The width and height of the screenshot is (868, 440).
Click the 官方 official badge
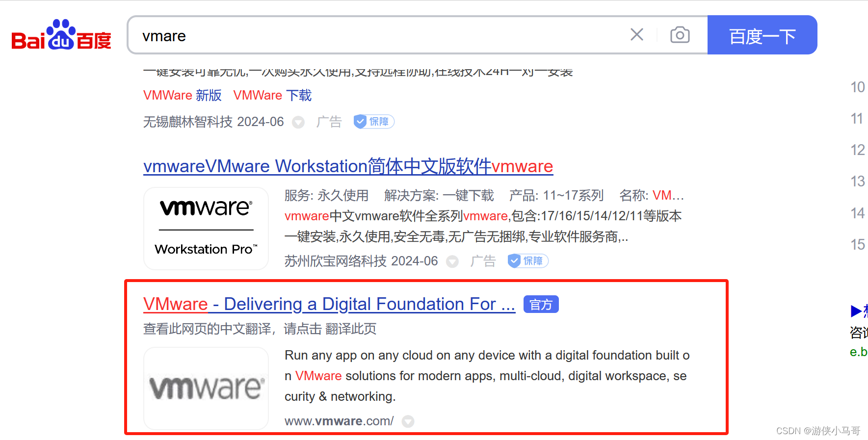click(x=541, y=305)
